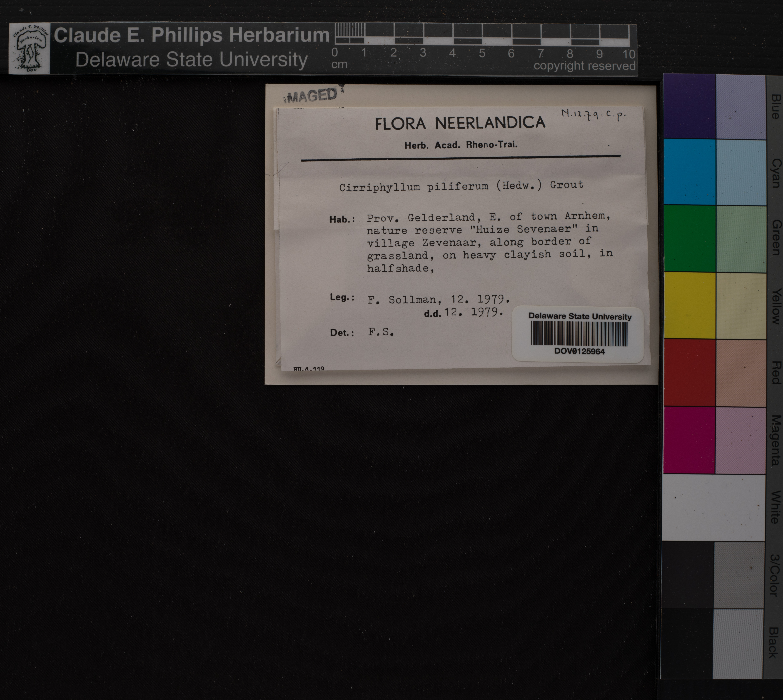This screenshot has height=700, width=783.
Task: Click the Herb. Acad. Rheno-Trai. subtitle
Action: (x=461, y=145)
